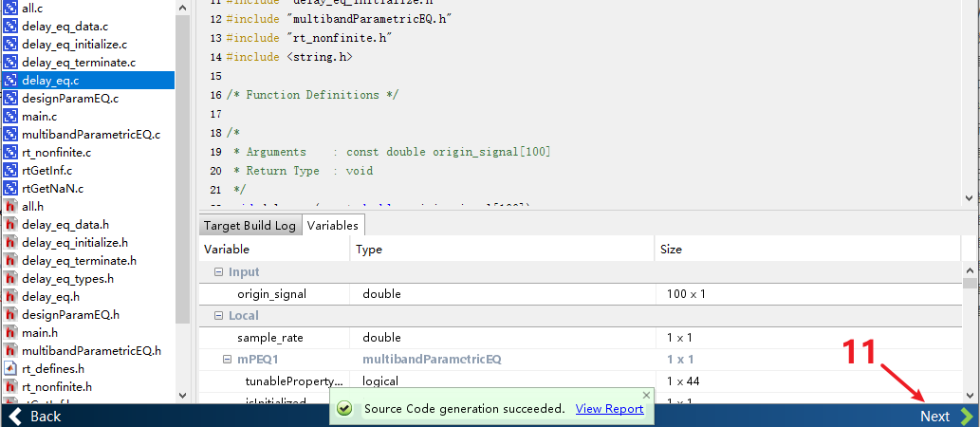Viewport: 980px width, 427px height.
Task: Go Back to the previous step
Action: point(35,417)
